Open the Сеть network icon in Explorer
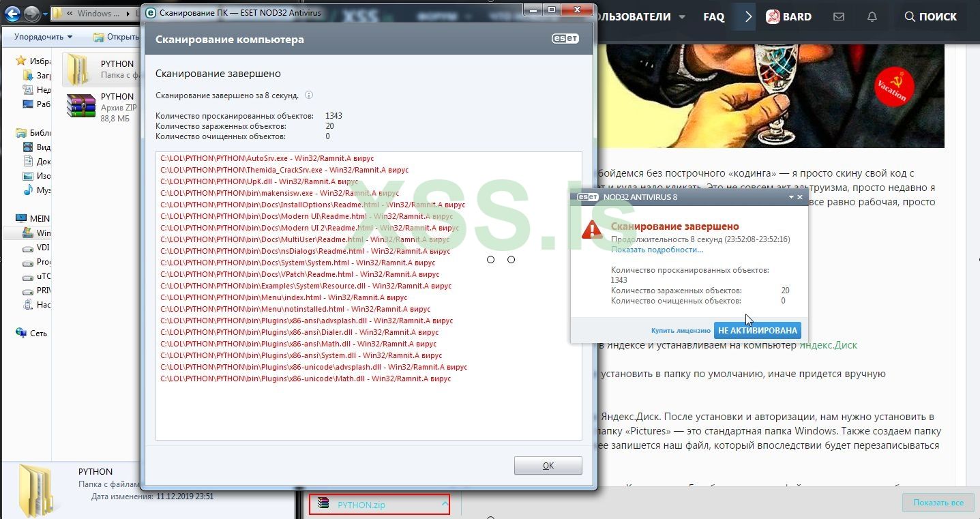This screenshot has height=519, width=980. 21,333
